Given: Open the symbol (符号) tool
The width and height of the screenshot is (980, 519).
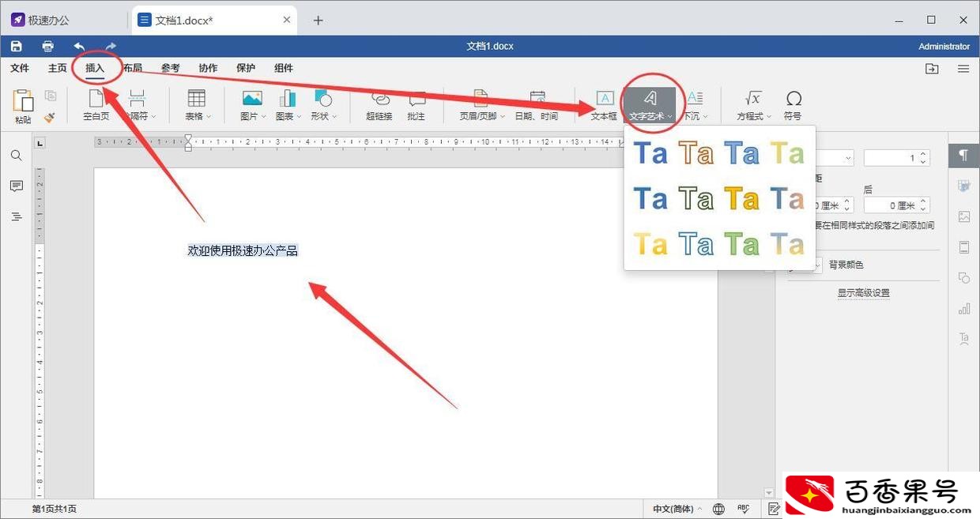Looking at the screenshot, I should tap(793, 105).
